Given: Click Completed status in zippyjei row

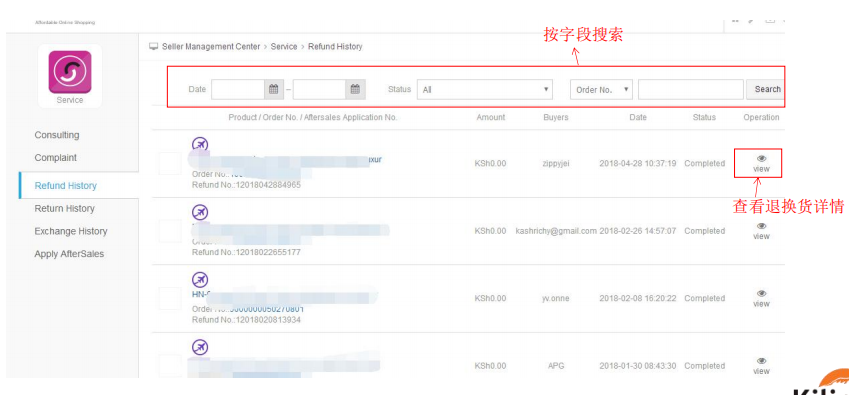Looking at the screenshot, I should coord(704,163).
